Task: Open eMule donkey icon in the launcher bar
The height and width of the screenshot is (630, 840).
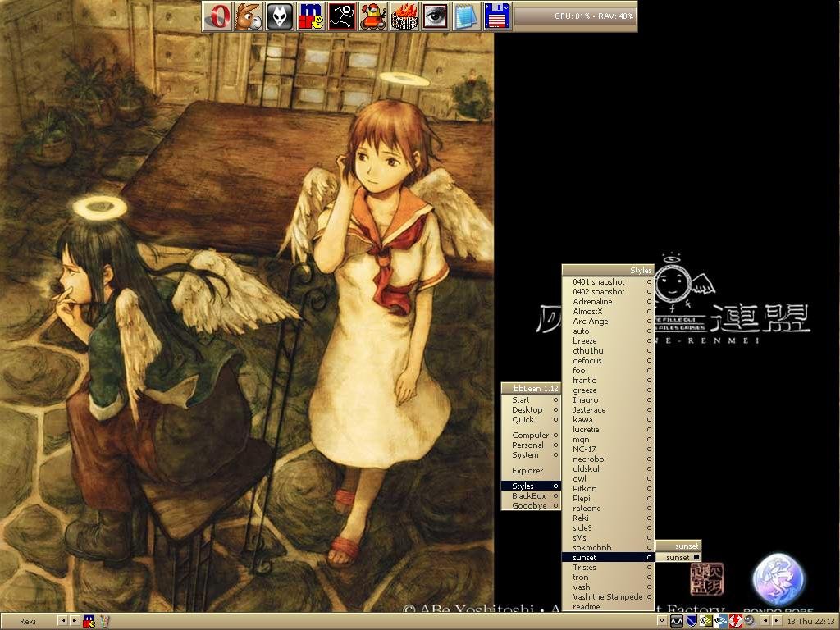Action: click(249, 16)
